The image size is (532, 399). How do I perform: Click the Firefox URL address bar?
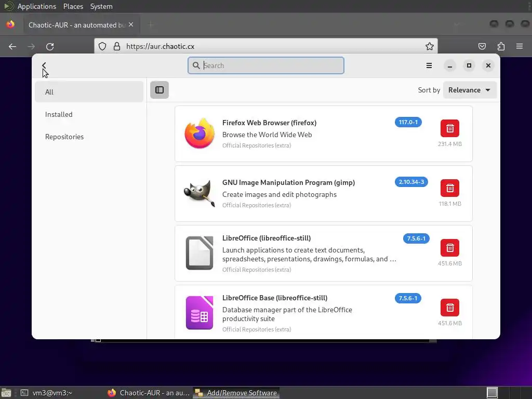(266, 46)
